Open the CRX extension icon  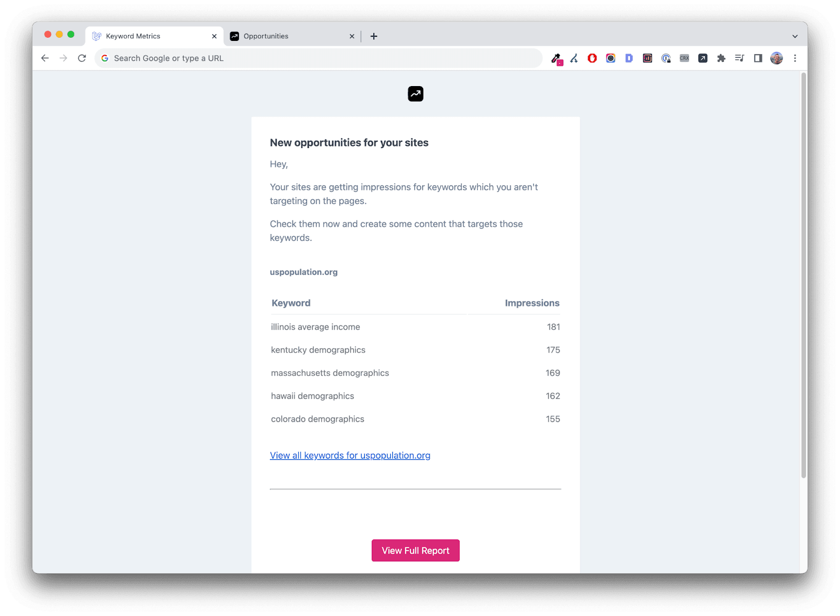click(684, 58)
